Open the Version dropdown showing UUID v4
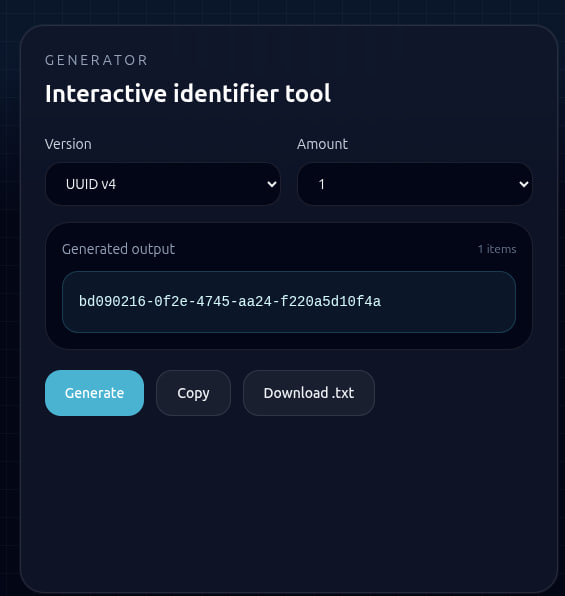This screenshot has width=565, height=596. pos(163,184)
